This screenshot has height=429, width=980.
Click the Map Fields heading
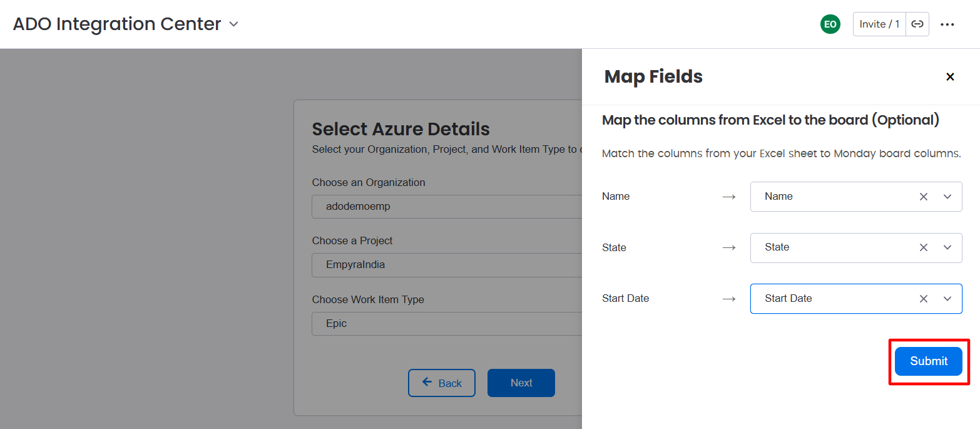(x=653, y=77)
